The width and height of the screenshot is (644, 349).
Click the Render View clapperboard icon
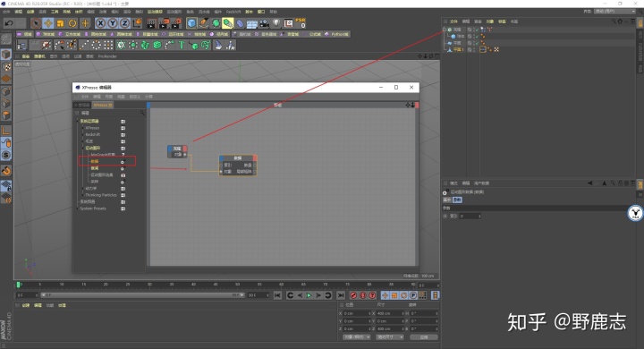(x=151, y=23)
